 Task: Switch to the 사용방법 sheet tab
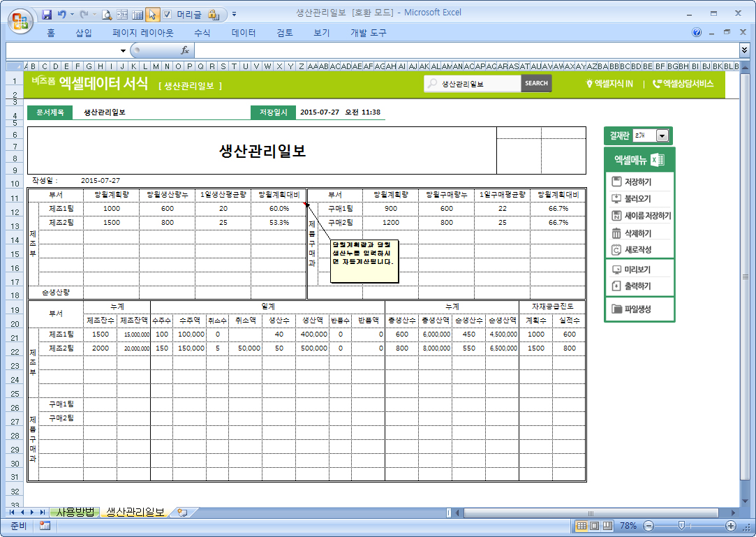[75, 512]
